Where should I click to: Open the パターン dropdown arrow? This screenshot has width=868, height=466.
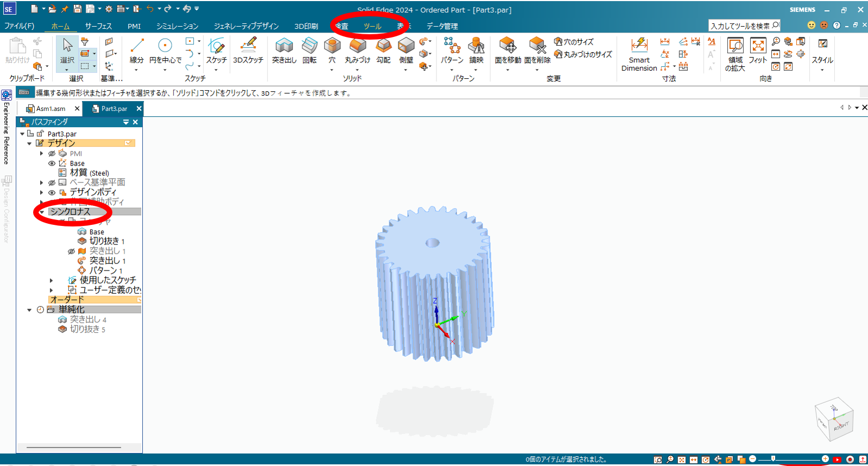point(452,70)
